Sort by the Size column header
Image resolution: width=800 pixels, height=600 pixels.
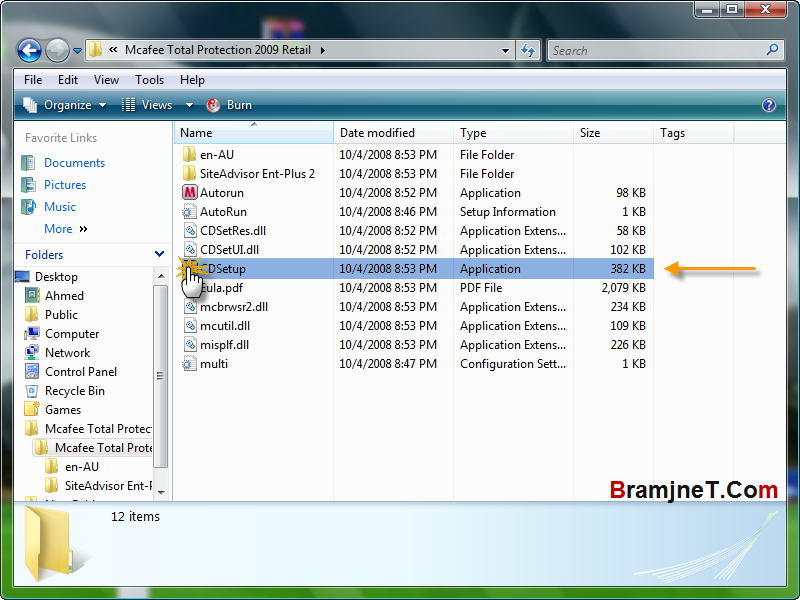coord(613,133)
